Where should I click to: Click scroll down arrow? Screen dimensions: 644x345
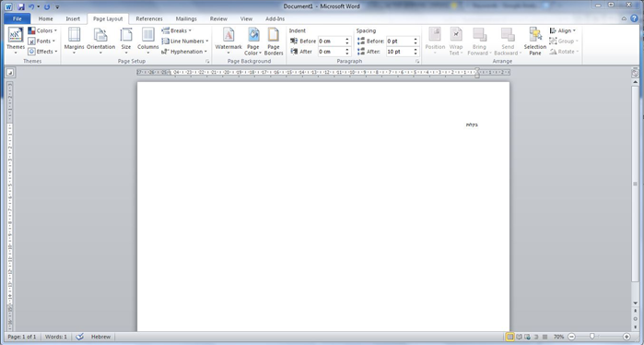(x=635, y=303)
